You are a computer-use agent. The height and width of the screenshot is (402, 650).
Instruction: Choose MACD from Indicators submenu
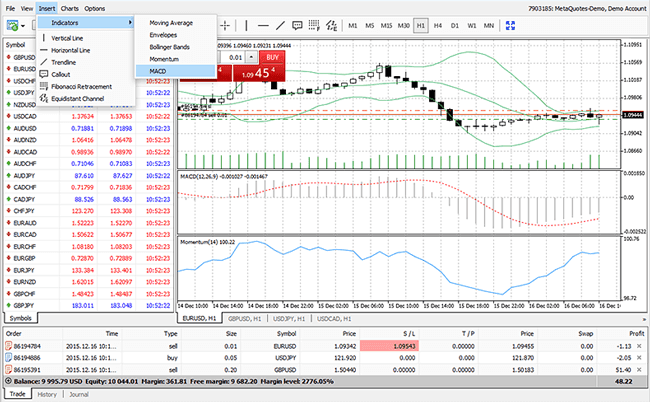[x=176, y=71]
